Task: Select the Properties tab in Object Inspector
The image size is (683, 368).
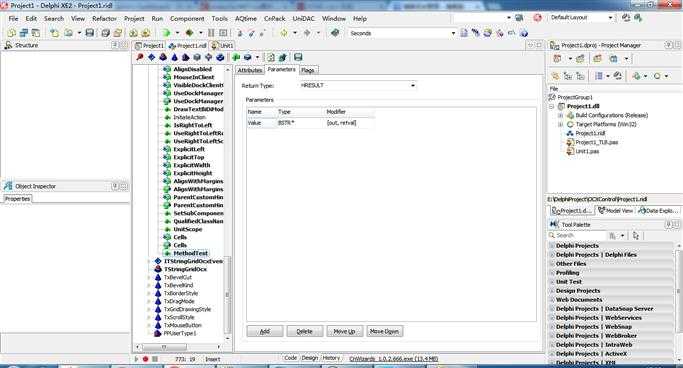Action: tap(17, 199)
